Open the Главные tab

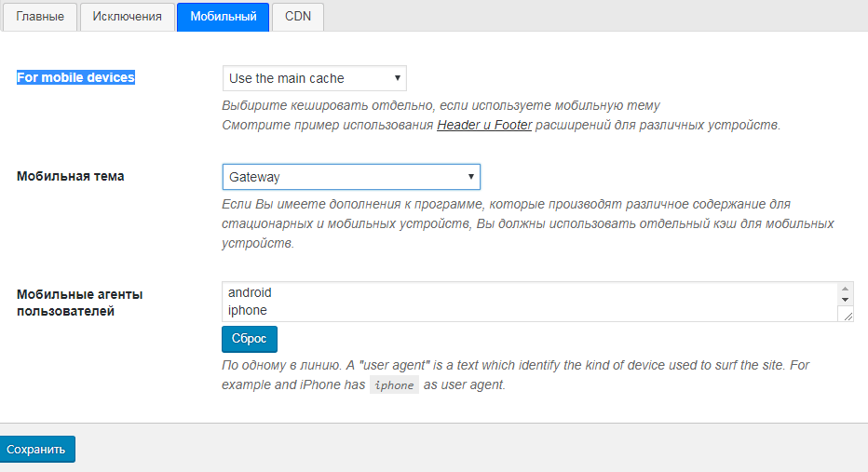click(x=40, y=17)
